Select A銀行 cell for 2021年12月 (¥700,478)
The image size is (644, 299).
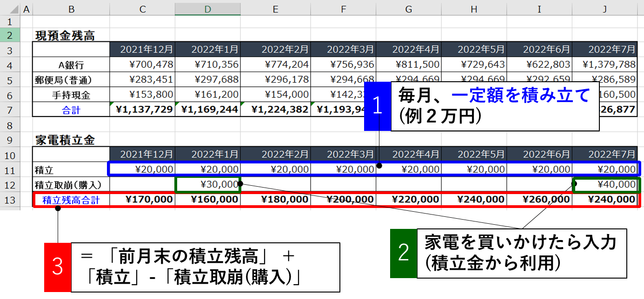coord(142,65)
